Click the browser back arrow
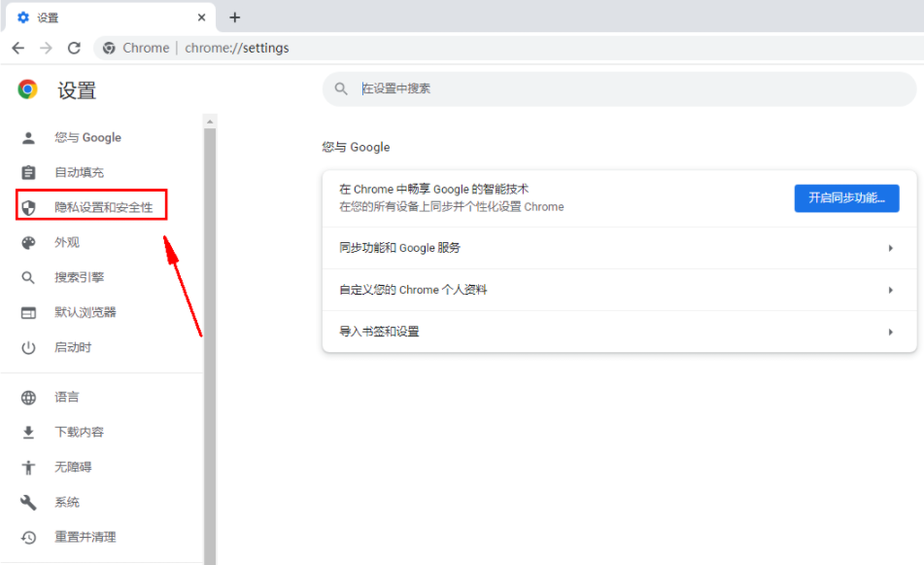The image size is (924, 565). point(18,48)
